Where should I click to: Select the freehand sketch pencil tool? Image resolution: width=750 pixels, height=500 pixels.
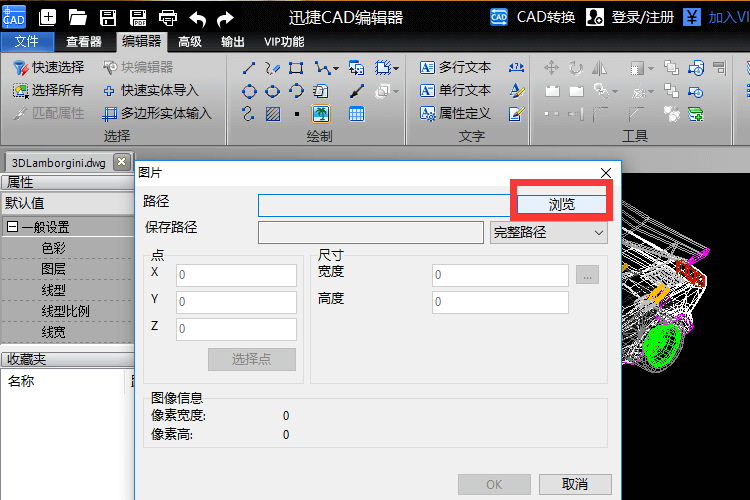pos(273,68)
